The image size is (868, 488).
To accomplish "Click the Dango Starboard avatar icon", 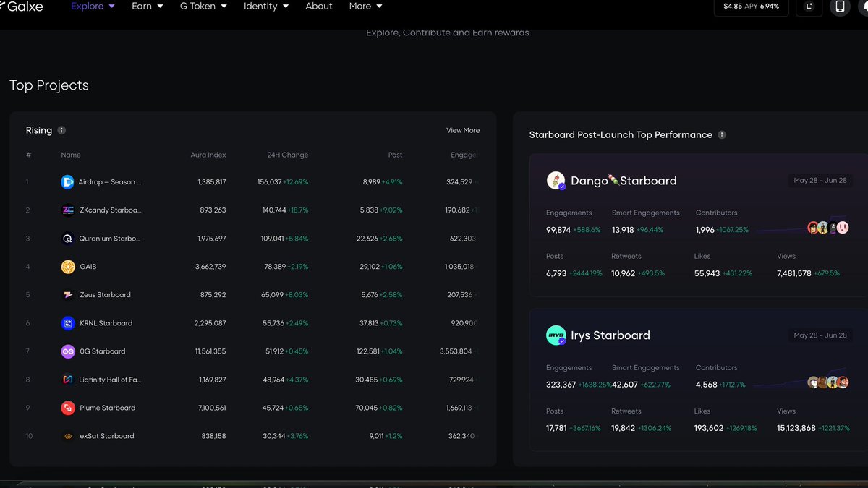I will pos(556,181).
